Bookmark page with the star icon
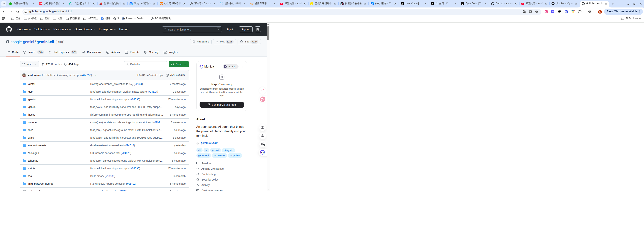644x252 pixels. pos(537,12)
